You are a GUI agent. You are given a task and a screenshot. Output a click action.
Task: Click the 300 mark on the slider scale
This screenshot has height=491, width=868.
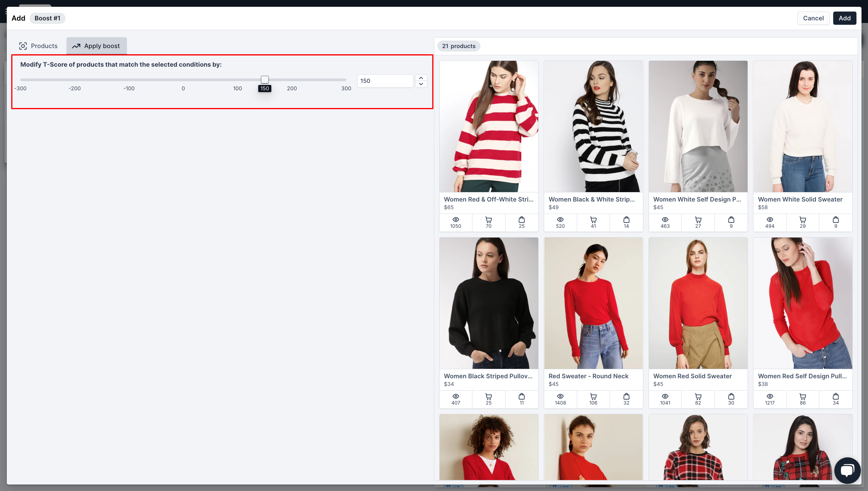346,88
